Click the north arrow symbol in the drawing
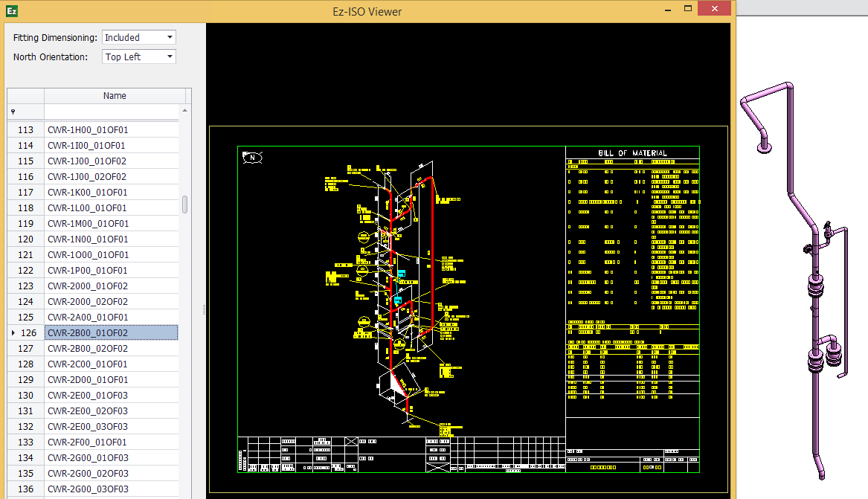868x499 pixels. [252, 158]
